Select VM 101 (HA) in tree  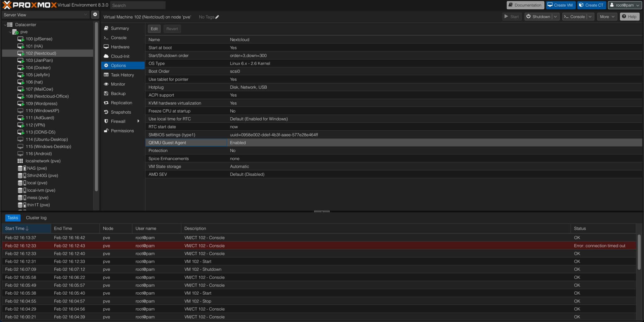(x=34, y=46)
